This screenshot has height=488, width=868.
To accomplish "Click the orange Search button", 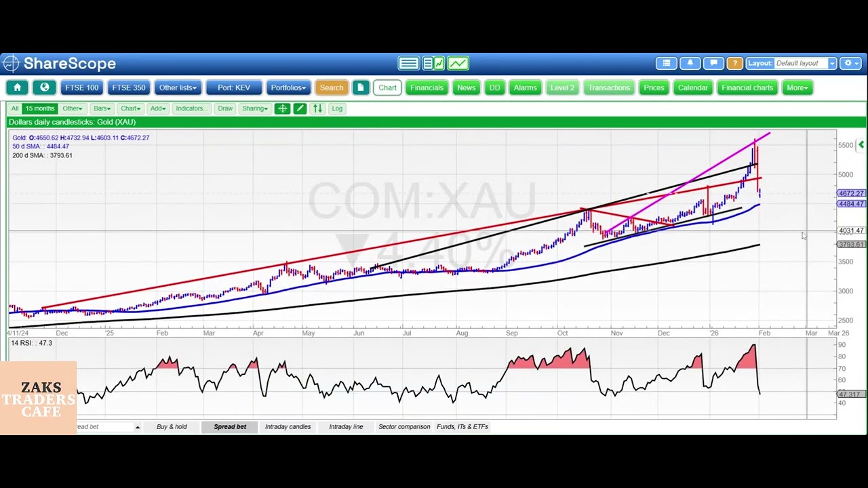I will [x=332, y=87].
